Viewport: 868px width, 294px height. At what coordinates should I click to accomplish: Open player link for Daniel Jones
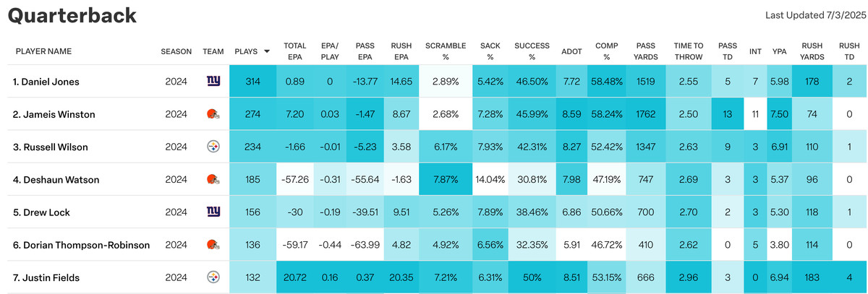46,82
